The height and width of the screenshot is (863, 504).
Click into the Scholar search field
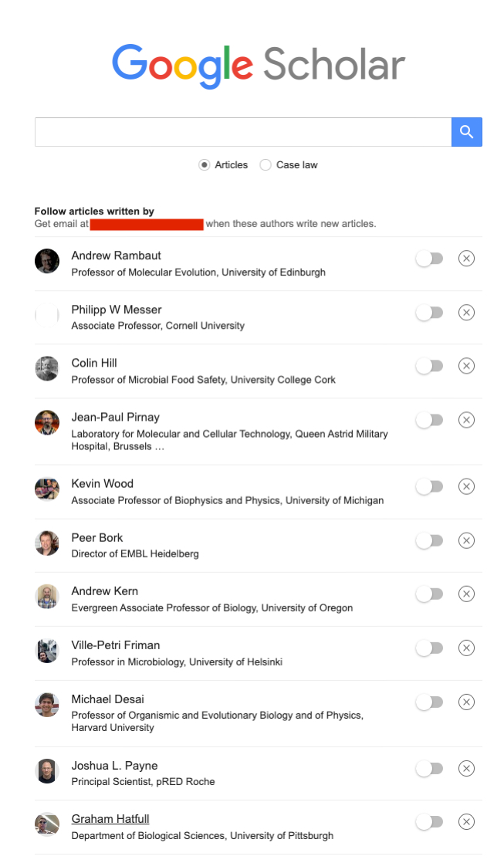(x=242, y=132)
